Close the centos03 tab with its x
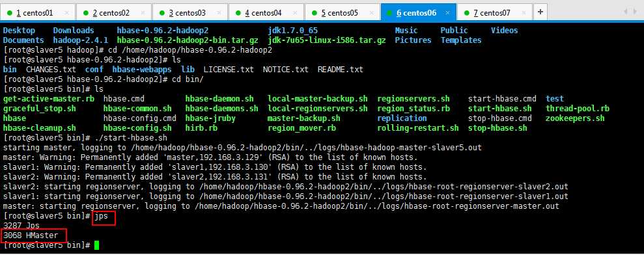 [x=219, y=13]
